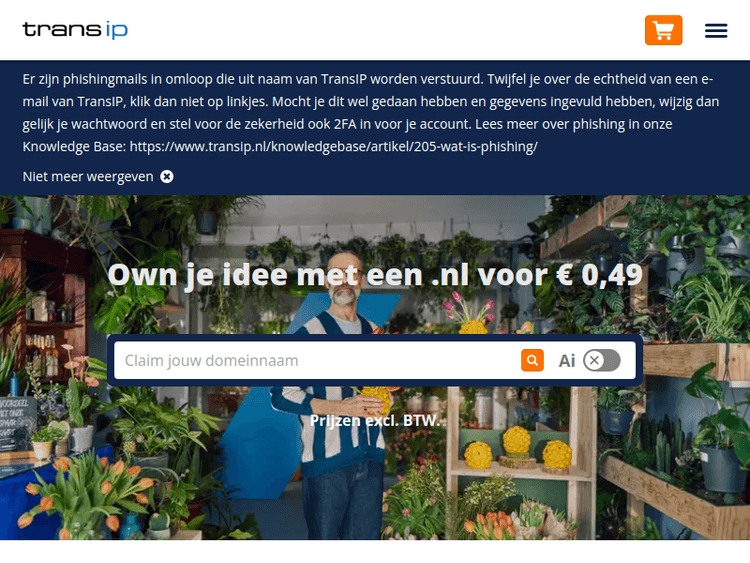Click the orange magnifier search button
Image resolution: width=750 pixels, height=563 pixels.
tap(532, 360)
